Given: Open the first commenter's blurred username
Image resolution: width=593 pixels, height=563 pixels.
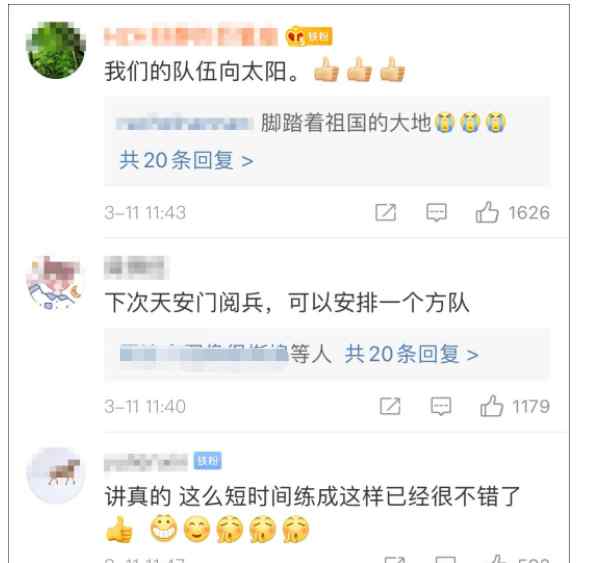Looking at the screenshot, I should (x=191, y=37).
